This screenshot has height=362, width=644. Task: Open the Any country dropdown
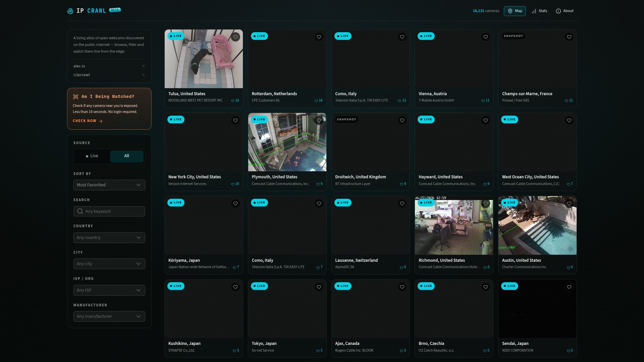(x=109, y=238)
